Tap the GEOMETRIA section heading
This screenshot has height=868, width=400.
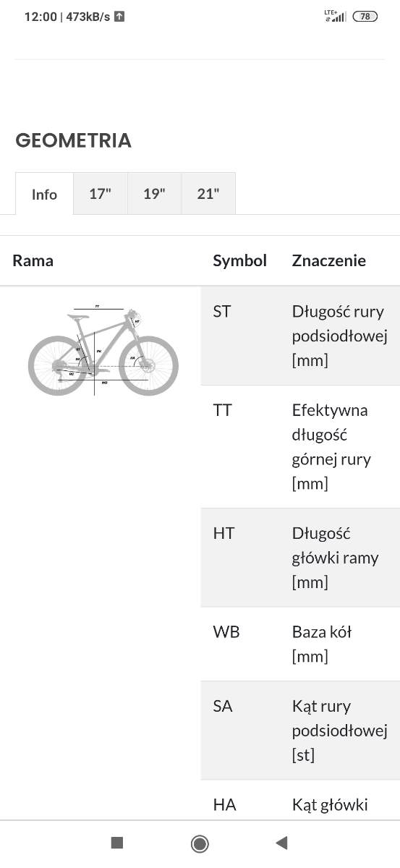(x=73, y=140)
